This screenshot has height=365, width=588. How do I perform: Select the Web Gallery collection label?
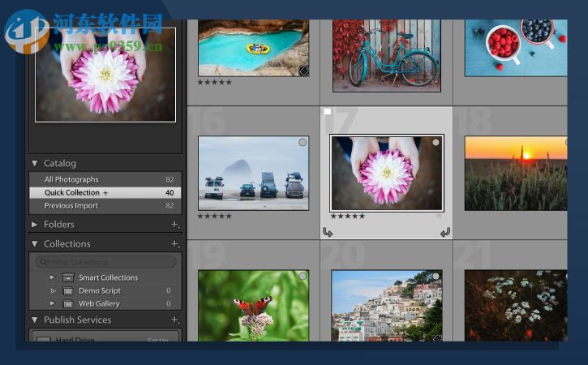(x=99, y=303)
